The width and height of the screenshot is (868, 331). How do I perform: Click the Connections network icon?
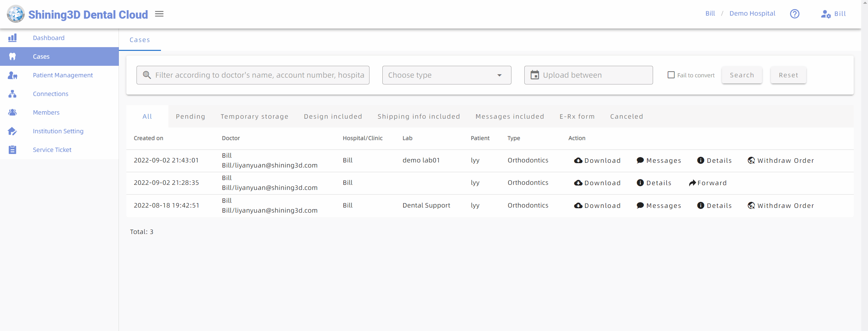tap(13, 94)
